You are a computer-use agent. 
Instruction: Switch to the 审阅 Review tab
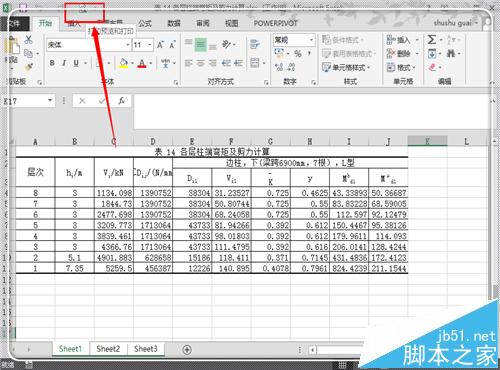click(x=203, y=23)
